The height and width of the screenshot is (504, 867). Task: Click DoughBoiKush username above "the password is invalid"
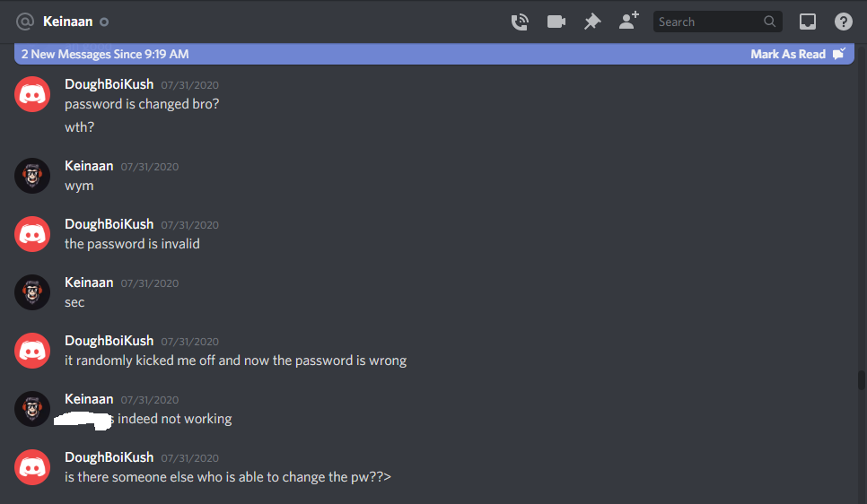click(x=109, y=224)
